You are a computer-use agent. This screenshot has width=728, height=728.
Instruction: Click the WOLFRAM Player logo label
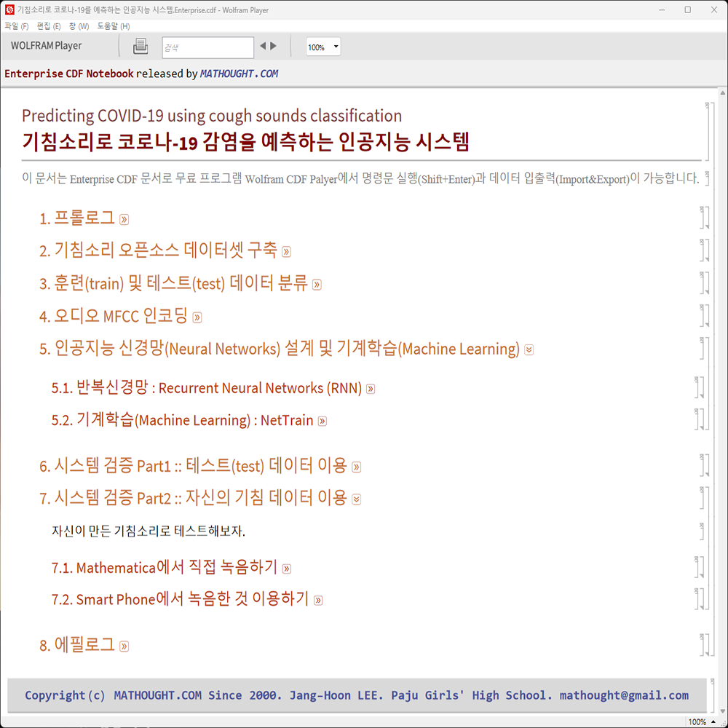click(46, 45)
